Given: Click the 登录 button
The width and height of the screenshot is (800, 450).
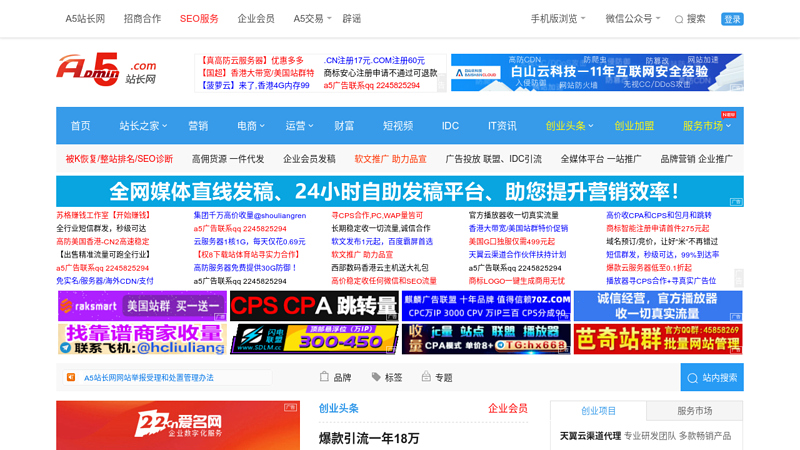Looking at the screenshot, I should click(732, 19).
